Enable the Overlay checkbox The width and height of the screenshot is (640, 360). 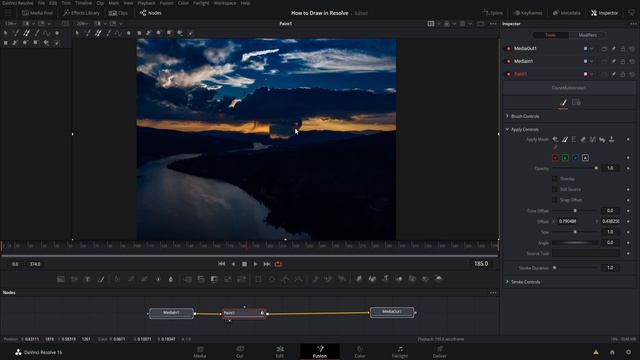pos(554,179)
